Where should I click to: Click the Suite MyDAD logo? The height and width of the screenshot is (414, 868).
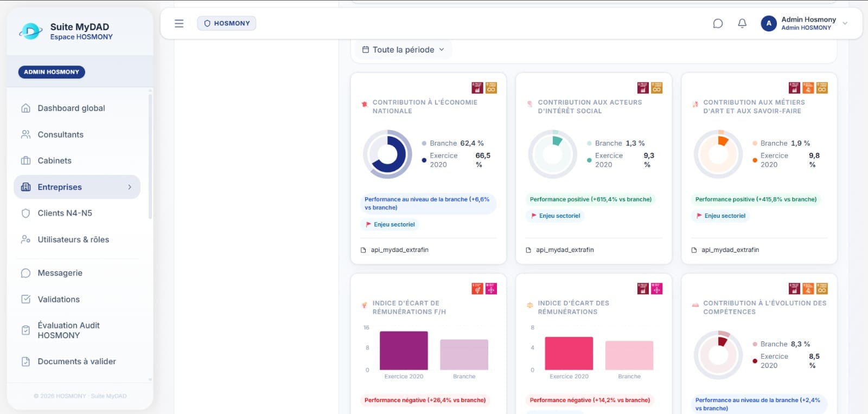31,31
